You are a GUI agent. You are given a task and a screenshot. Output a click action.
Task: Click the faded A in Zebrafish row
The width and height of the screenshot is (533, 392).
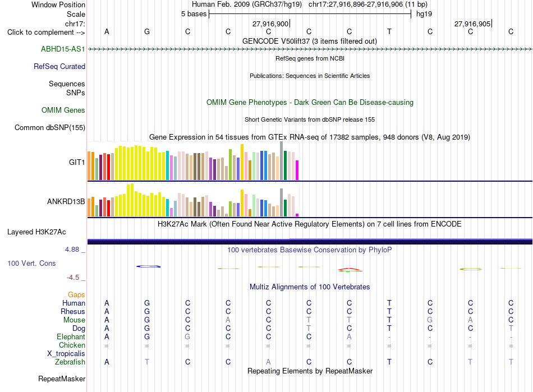pyautogui.click(x=268, y=362)
